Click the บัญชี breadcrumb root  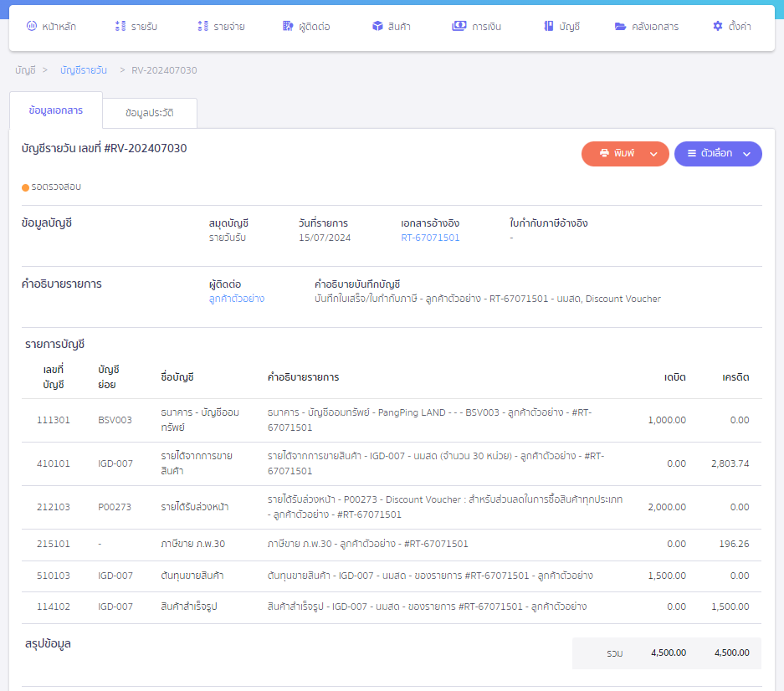coord(25,70)
